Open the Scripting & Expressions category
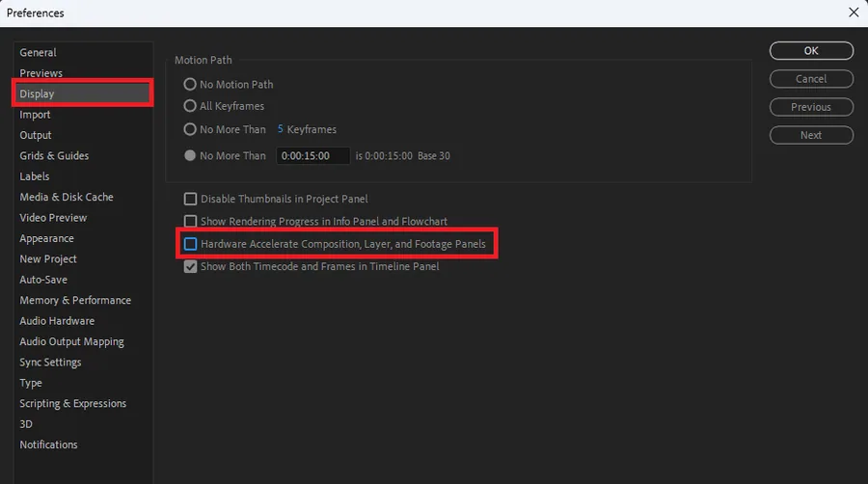This screenshot has height=484, width=868. coord(73,404)
